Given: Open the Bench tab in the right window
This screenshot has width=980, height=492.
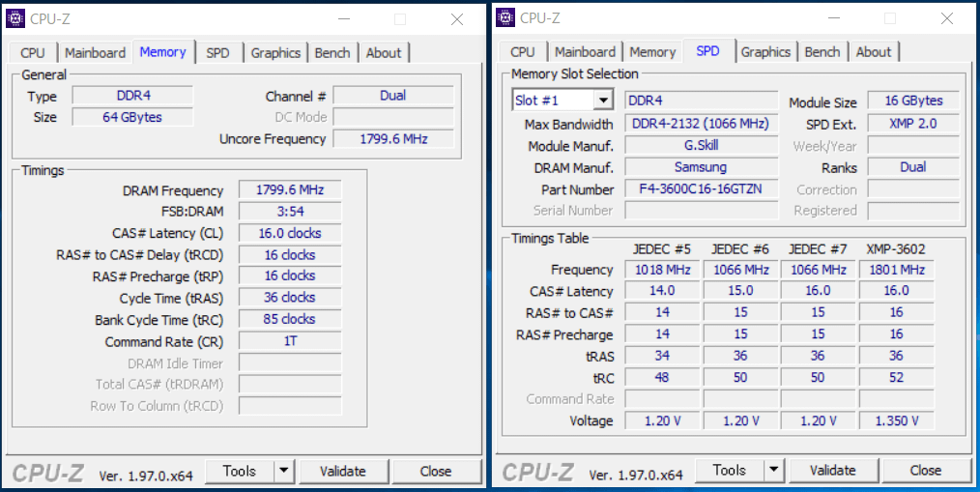Looking at the screenshot, I should (822, 52).
